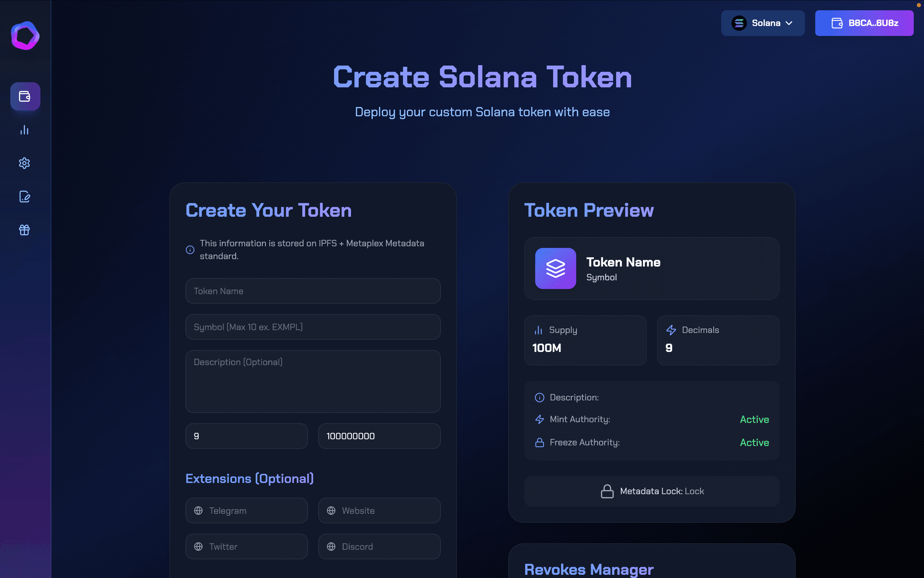Click the lock icon in Metadata Lock
The width and height of the screenshot is (924, 578).
tap(607, 491)
